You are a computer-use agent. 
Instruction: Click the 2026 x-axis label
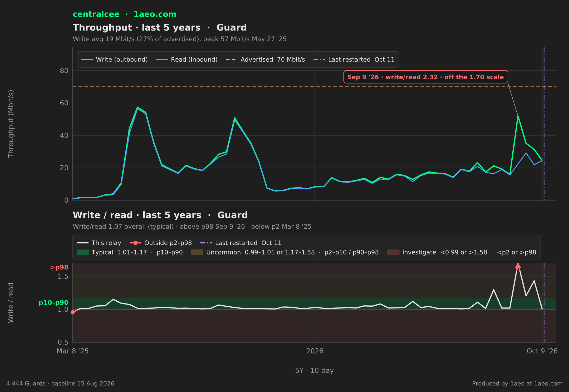pos(315,351)
